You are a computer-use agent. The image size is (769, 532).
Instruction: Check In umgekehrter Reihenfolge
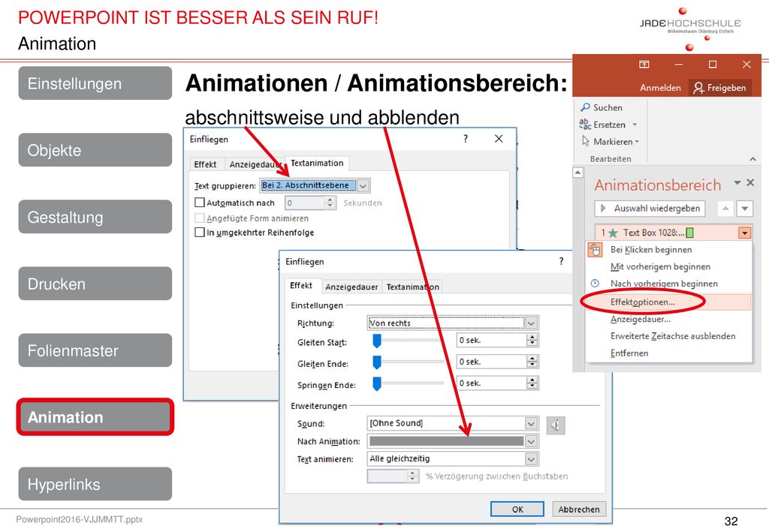click(x=200, y=232)
